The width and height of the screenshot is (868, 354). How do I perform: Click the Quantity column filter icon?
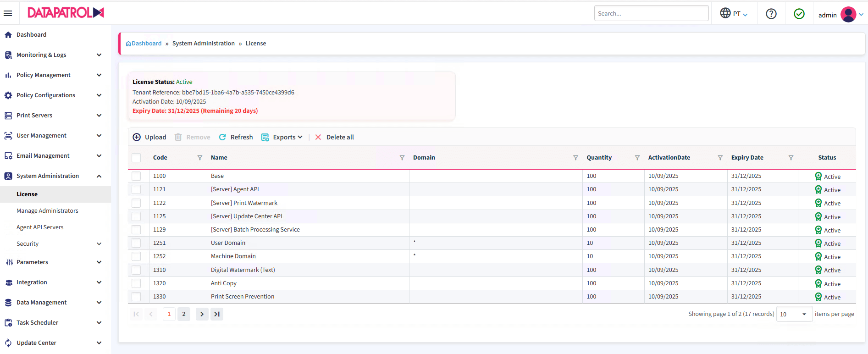point(637,158)
